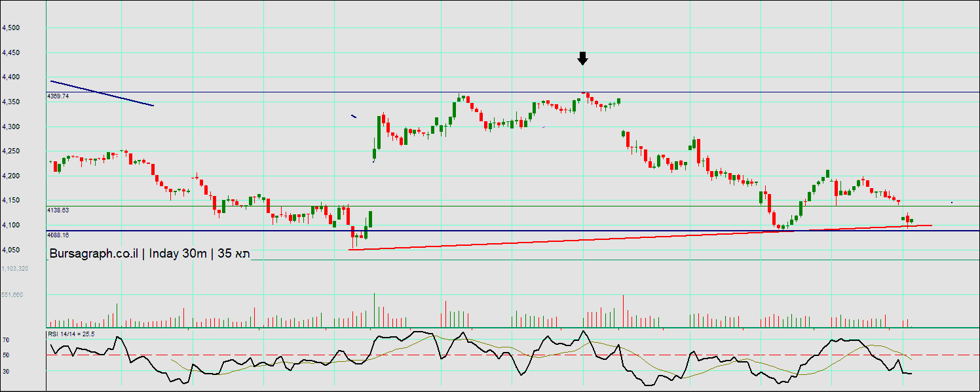The height and width of the screenshot is (392, 980).
Task: Select the 4,200 price axis label
Action: [x=10, y=176]
